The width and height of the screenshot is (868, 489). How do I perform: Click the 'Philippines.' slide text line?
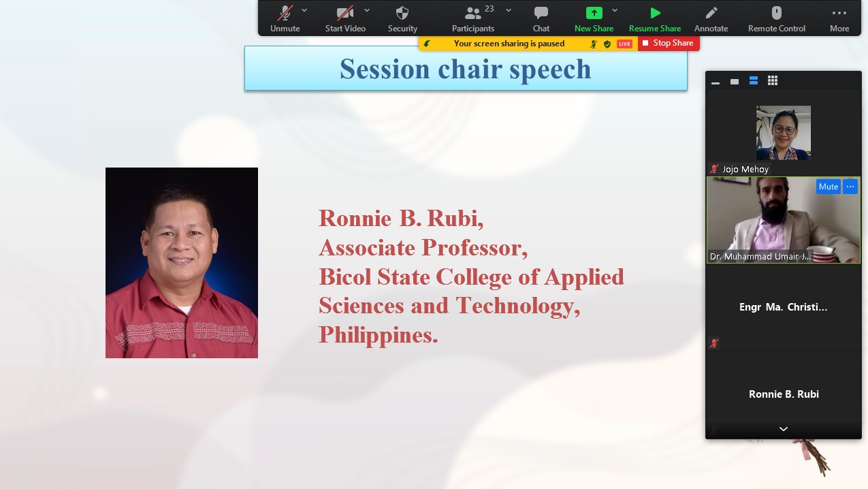tap(379, 334)
